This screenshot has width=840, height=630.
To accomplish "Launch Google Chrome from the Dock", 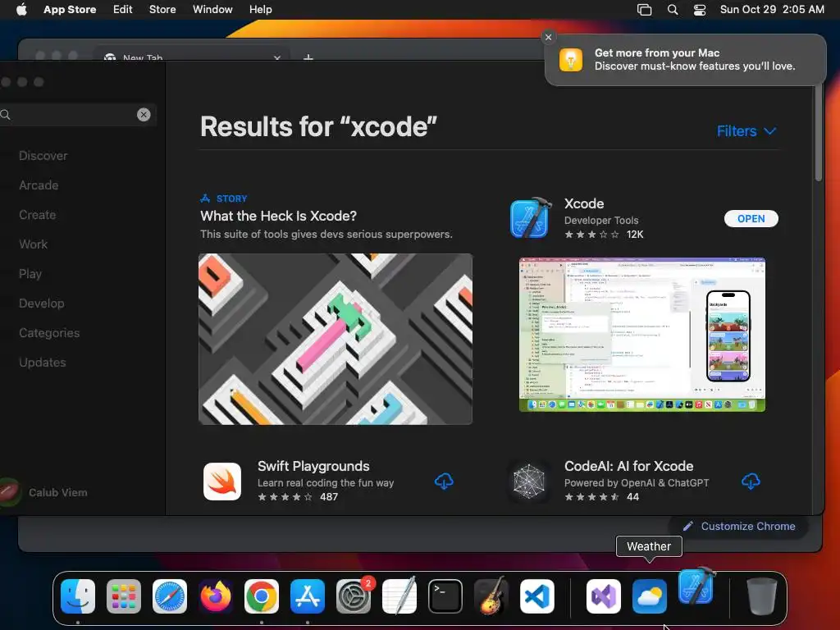I will click(x=262, y=596).
